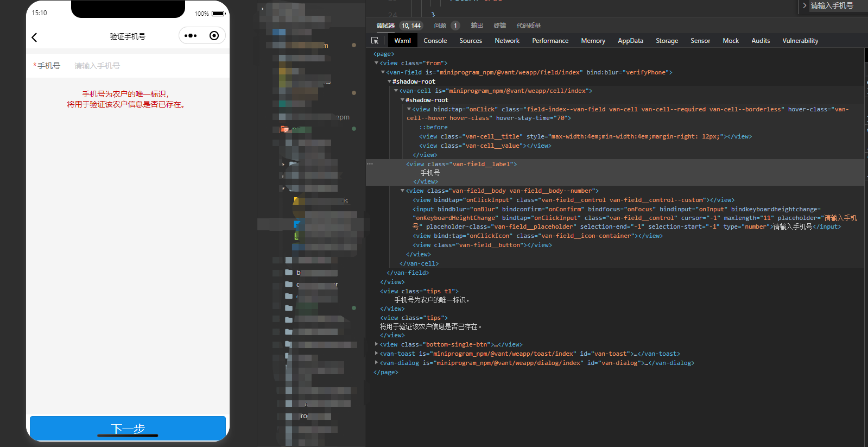Open the Audits tab

pyautogui.click(x=761, y=41)
